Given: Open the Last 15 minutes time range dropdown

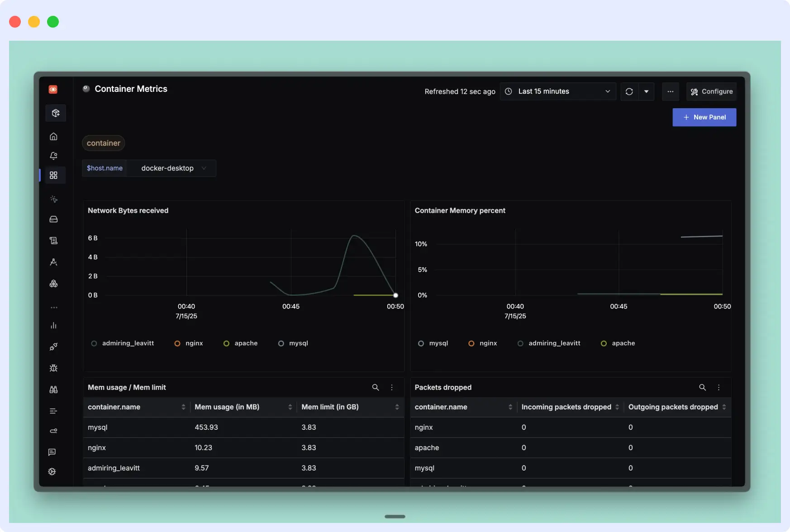Looking at the screenshot, I should point(557,91).
